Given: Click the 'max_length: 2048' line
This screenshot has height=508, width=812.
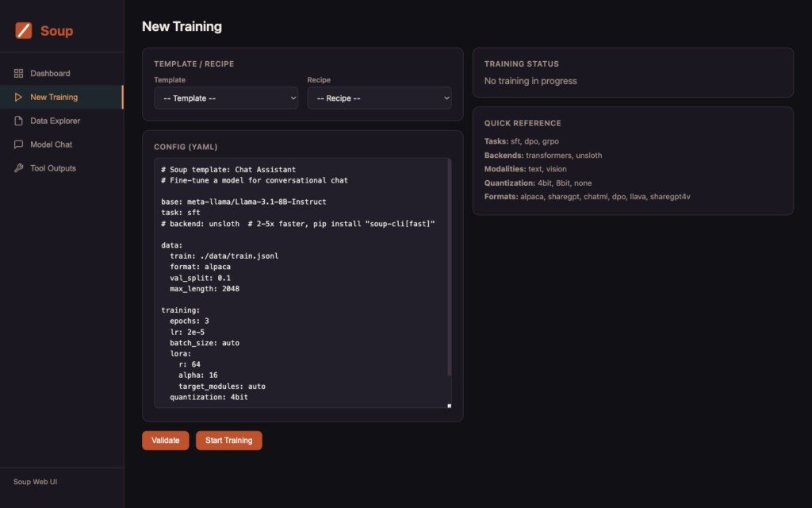Looking at the screenshot, I should 205,289.
